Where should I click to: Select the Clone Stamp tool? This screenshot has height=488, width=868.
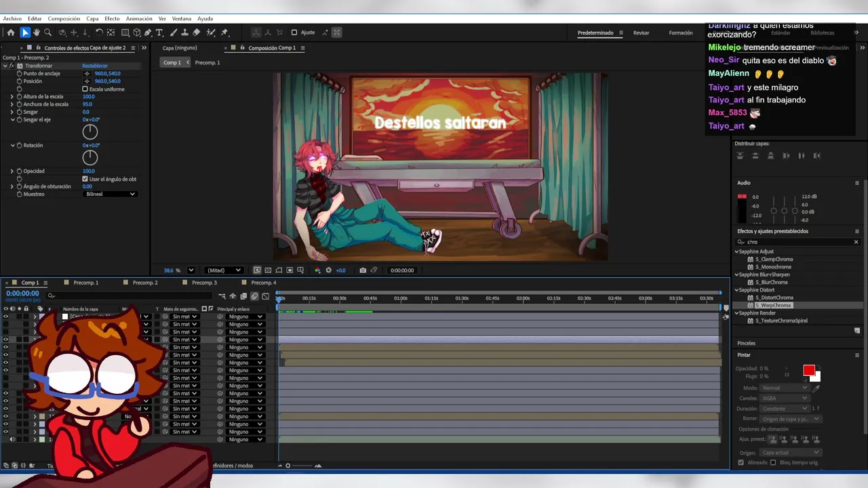[185, 33]
